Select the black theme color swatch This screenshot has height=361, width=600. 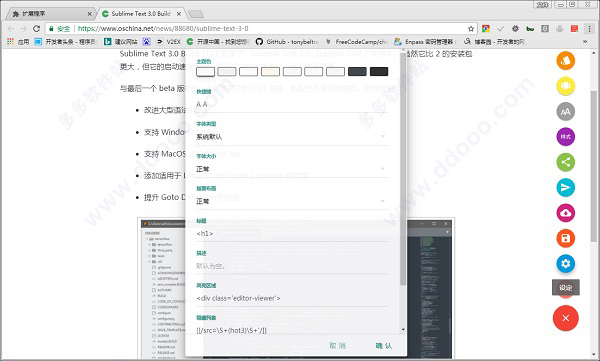(x=379, y=72)
